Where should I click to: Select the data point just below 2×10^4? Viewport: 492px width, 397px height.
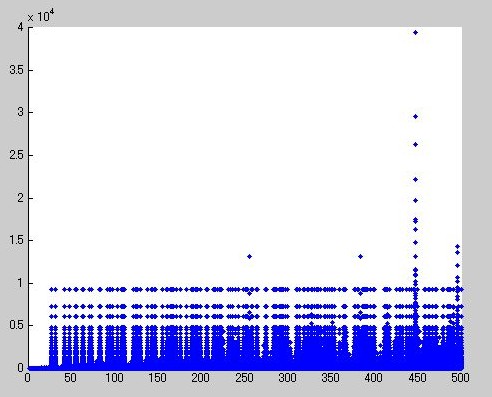point(415,200)
